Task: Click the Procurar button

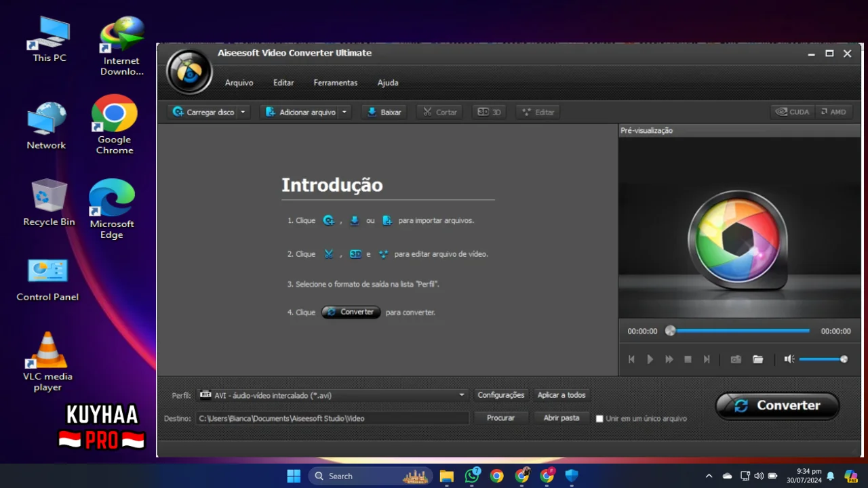Action: [501, 418]
